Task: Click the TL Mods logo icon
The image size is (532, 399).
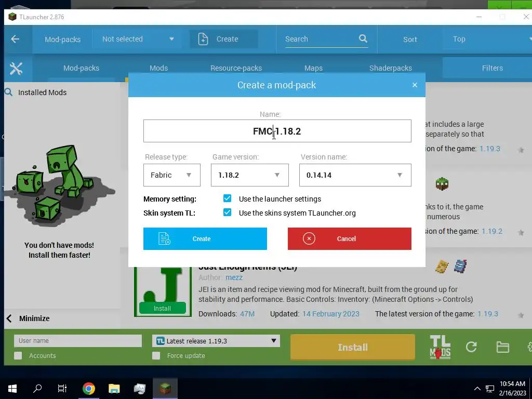Action: [440, 347]
